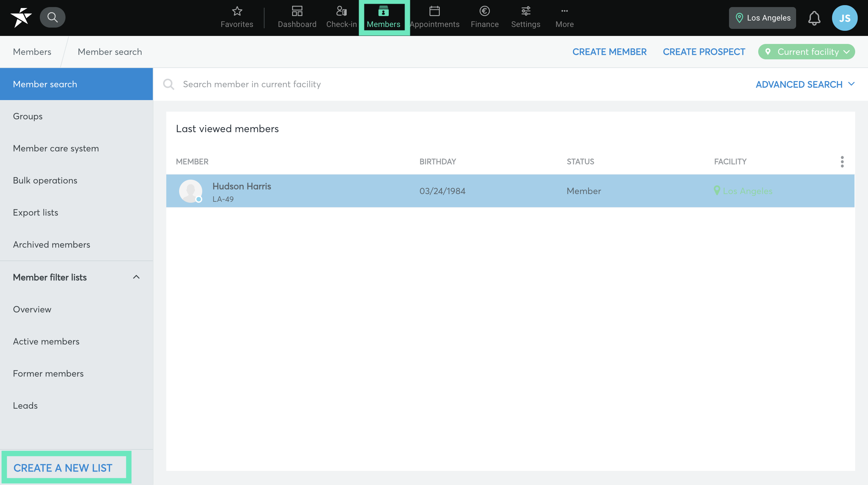The width and height of the screenshot is (868, 485).
Task: Select the Members navigation item
Action: pos(384,18)
